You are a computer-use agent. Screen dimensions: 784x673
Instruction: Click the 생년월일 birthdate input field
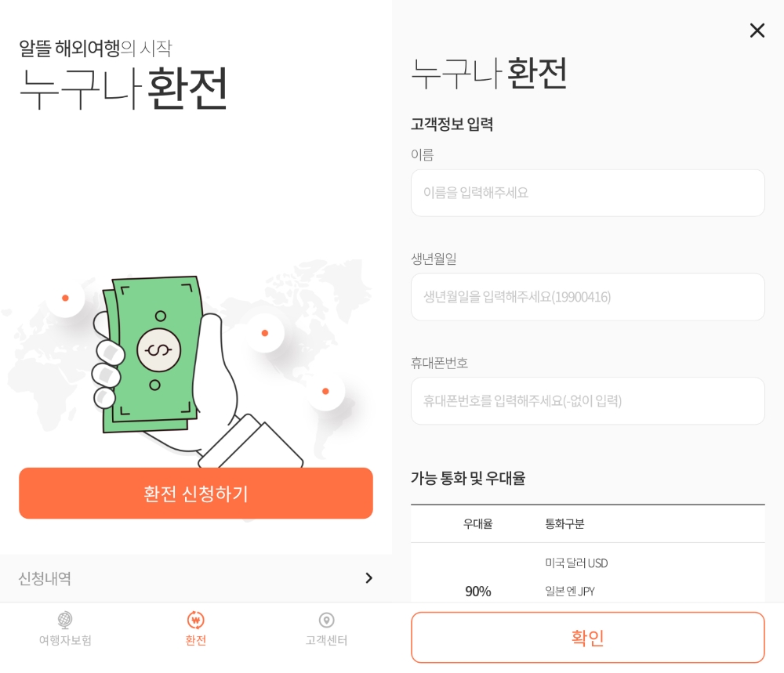(x=587, y=297)
